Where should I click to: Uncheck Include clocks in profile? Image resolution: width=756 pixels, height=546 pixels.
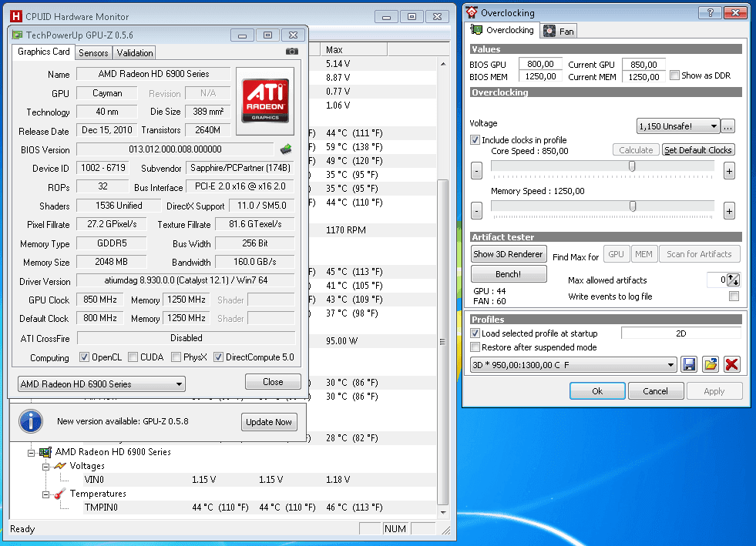tap(475, 140)
